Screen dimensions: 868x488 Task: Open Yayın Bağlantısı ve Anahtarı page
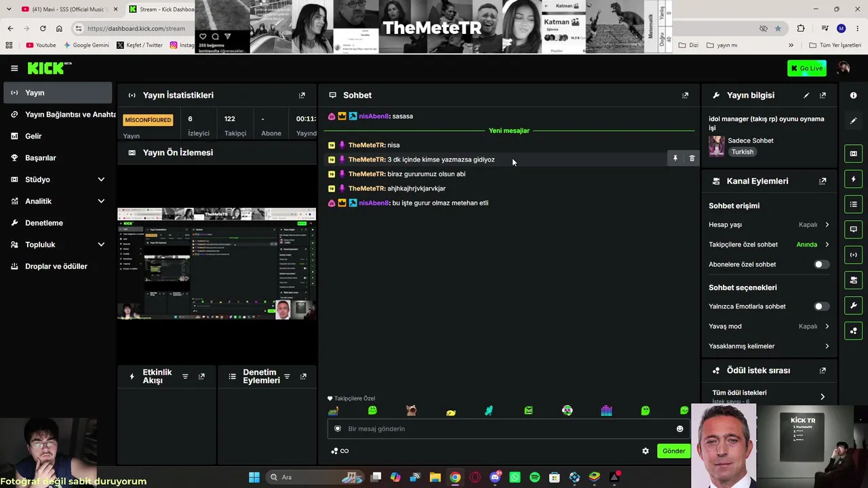pos(57,115)
